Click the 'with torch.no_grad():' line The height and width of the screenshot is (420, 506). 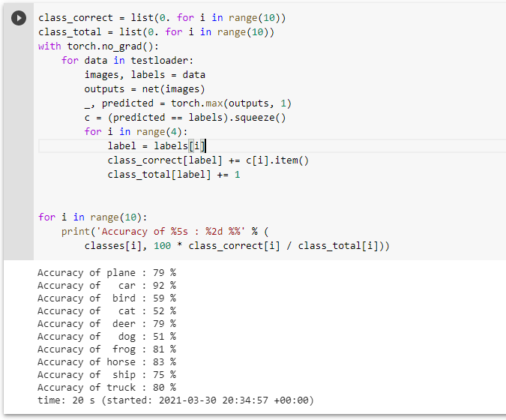pyautogui.click(x=98, y=46)
